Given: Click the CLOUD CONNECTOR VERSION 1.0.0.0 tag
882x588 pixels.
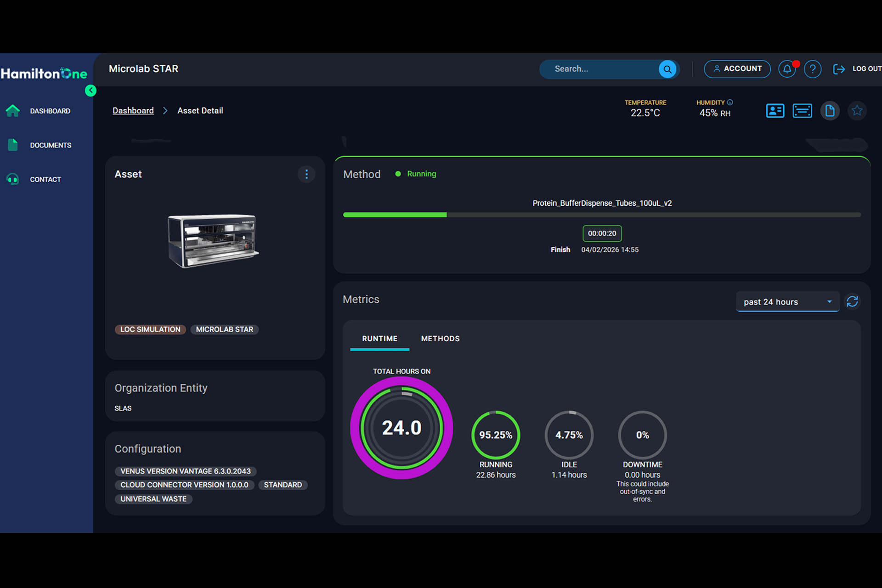Looking at the screenshot, I should (184, 485).
